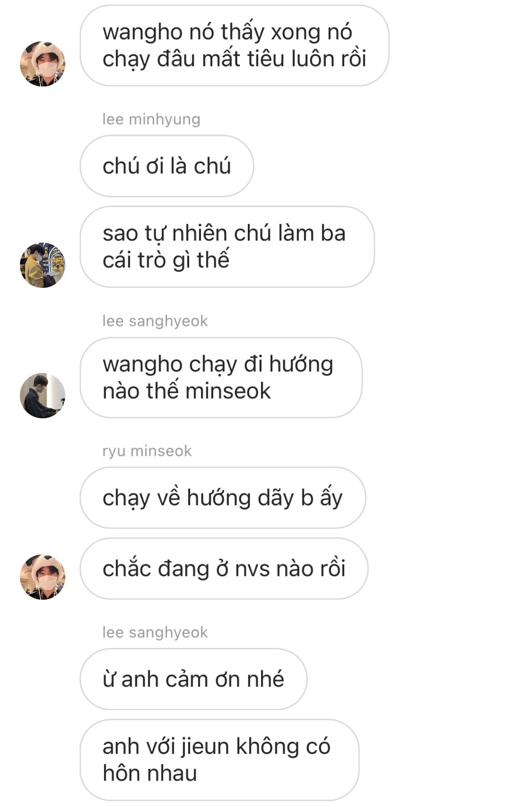Tap 'anh với jieun không có hôn nhau' message
The height and width of the screenshot is (807, 532).
pos(220,760)
